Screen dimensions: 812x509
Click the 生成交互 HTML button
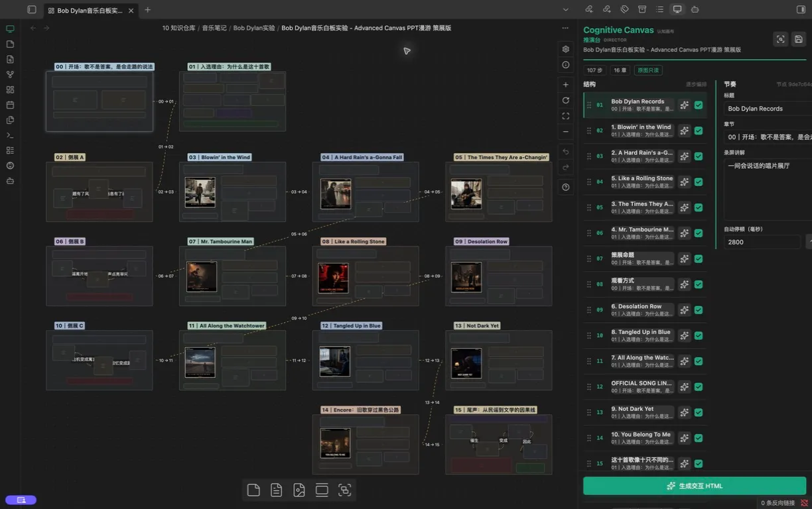pos(695,486)
